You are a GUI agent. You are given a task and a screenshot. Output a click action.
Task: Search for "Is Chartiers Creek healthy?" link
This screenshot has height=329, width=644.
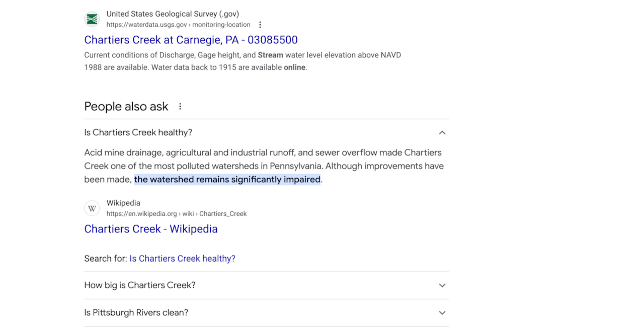pos(182,259)
